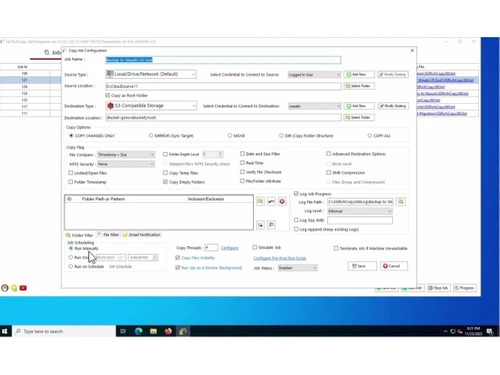Enable the Log Append (Keep existing Logs) checkbox

(296, 229)
